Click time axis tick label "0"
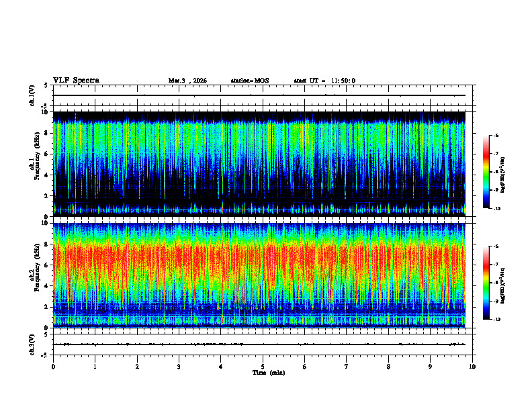This screenshot has width=532, height=411. [53, 367]
